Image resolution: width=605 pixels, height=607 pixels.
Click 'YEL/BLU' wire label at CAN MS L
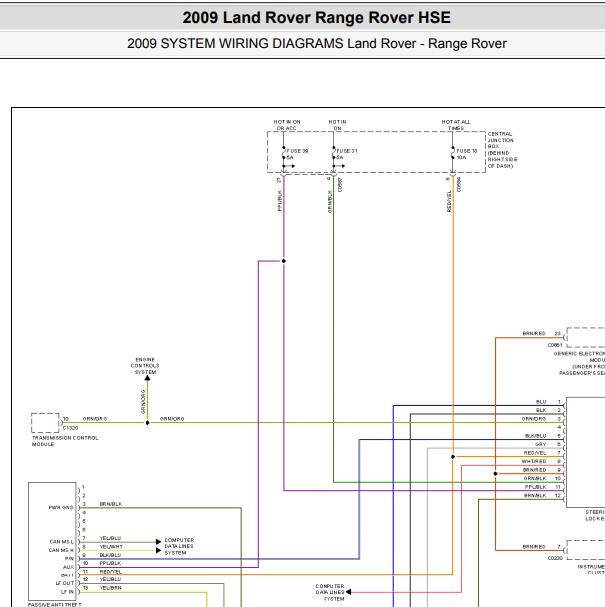click(x=110, y=538)
